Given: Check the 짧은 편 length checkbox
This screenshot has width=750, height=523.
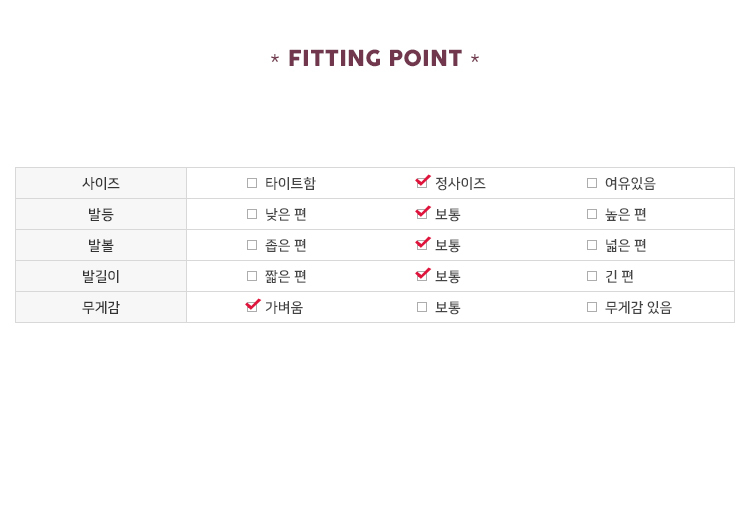Looking at the screenshot, I should 252,276.
